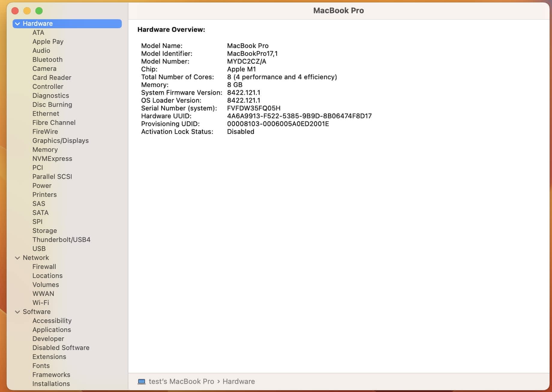Open the Disabled Software section
552x392 pixels.
tap(61, 348)
